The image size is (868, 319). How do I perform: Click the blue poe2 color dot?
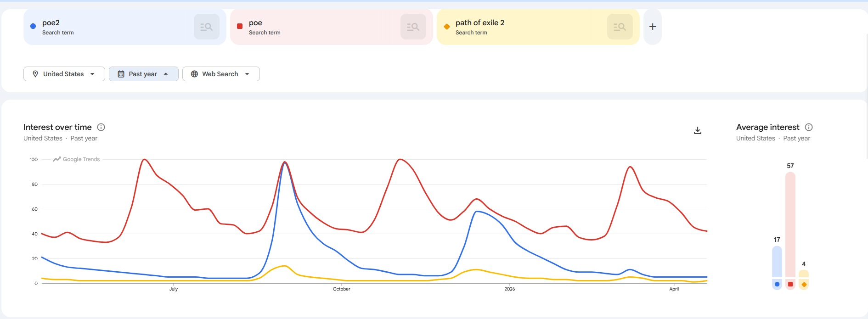(x=33, y=27)
